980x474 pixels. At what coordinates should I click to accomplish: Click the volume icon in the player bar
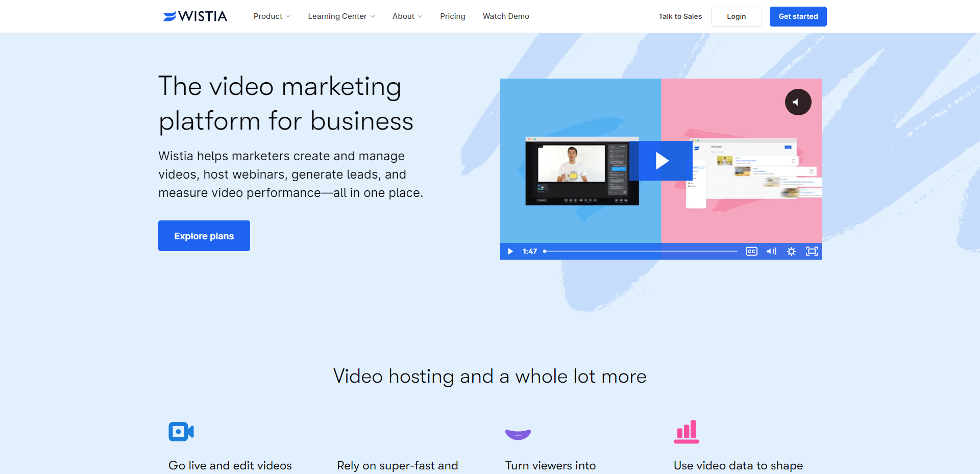[x=771, y=251]
